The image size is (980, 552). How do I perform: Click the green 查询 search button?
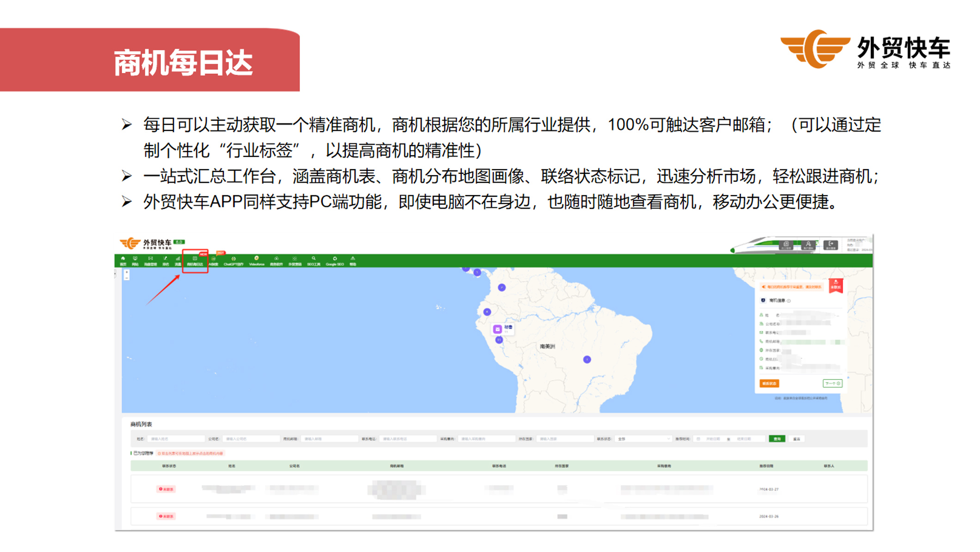pos(777,439)
